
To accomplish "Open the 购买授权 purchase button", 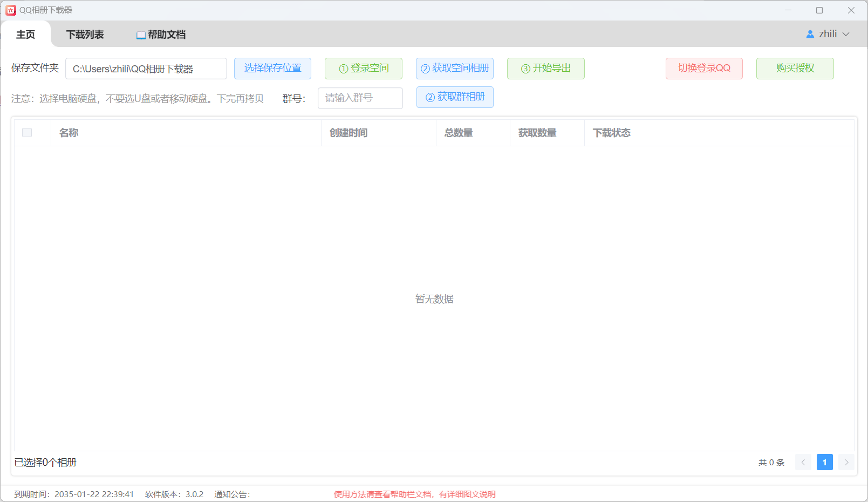I will [x=795, y=69].
